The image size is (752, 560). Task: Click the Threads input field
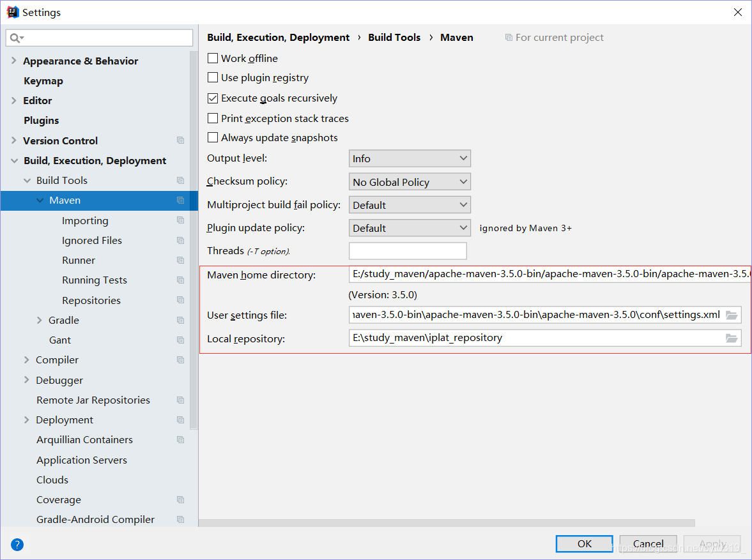(408, 251)
